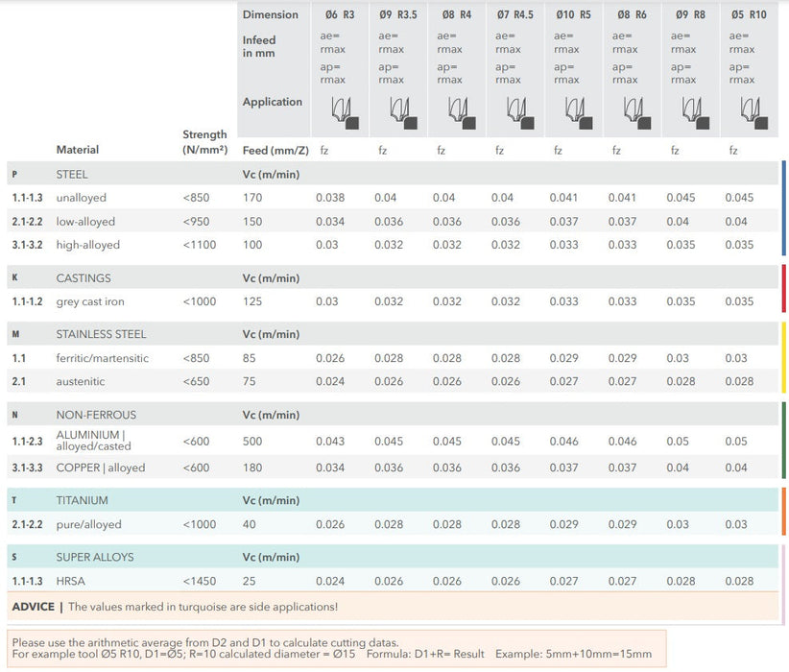Click the SUPER ALLOYS section heading
Image resolution: width=789 pixels, height=672 pixels.
tap(95, 557)
